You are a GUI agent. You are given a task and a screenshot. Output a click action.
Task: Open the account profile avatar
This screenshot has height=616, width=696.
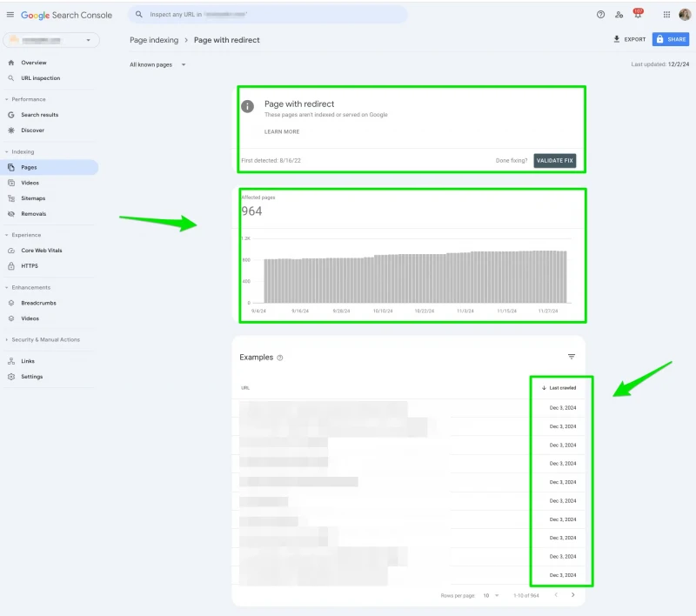685,15
